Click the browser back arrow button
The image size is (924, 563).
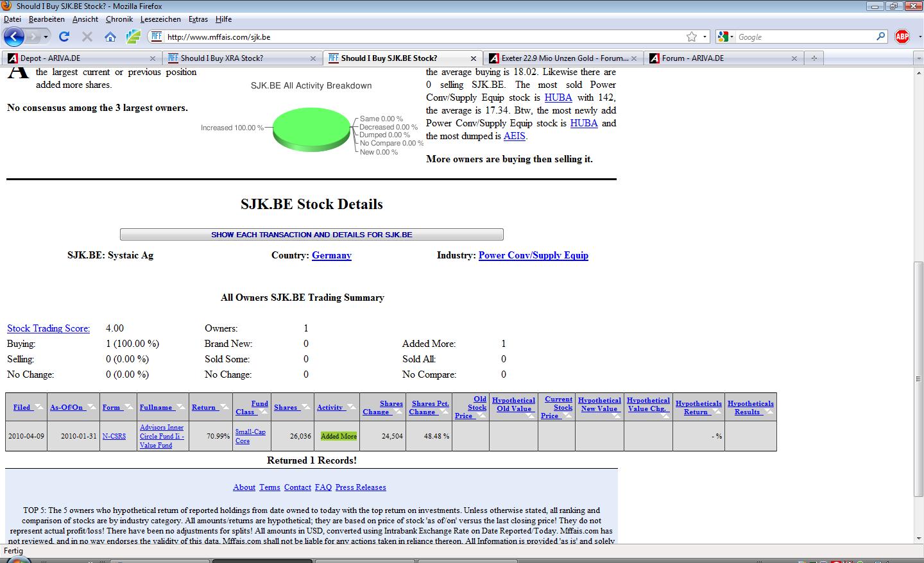14,37
